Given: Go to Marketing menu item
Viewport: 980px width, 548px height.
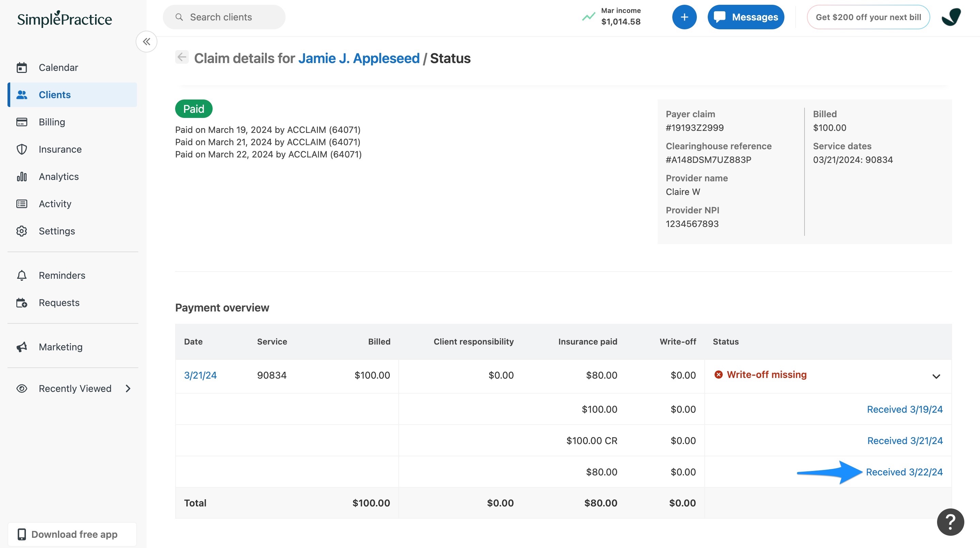Looking at the screenshot, I should coord(72,347).
